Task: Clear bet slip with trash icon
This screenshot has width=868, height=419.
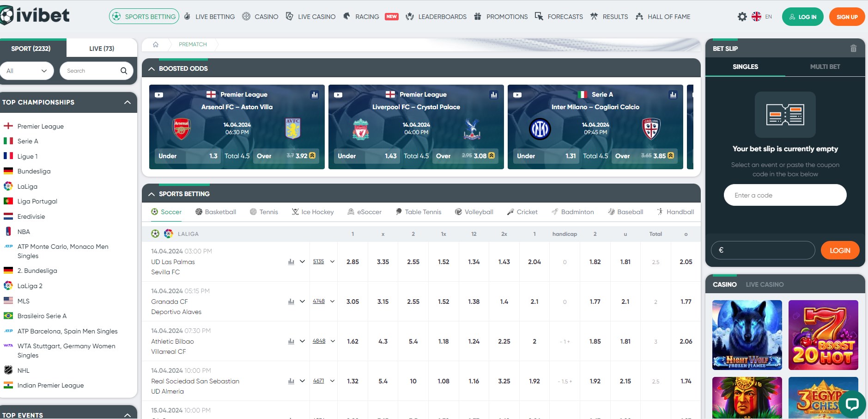Action: tap(853, 49)
